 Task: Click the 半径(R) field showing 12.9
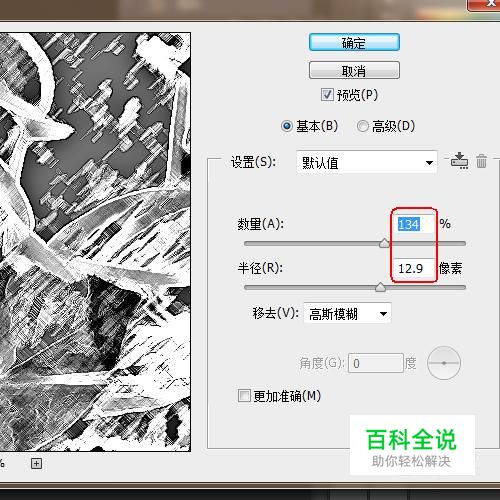(413, 268)
